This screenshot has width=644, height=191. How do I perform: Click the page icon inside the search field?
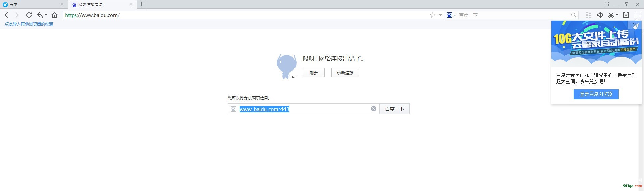(233, 109)
